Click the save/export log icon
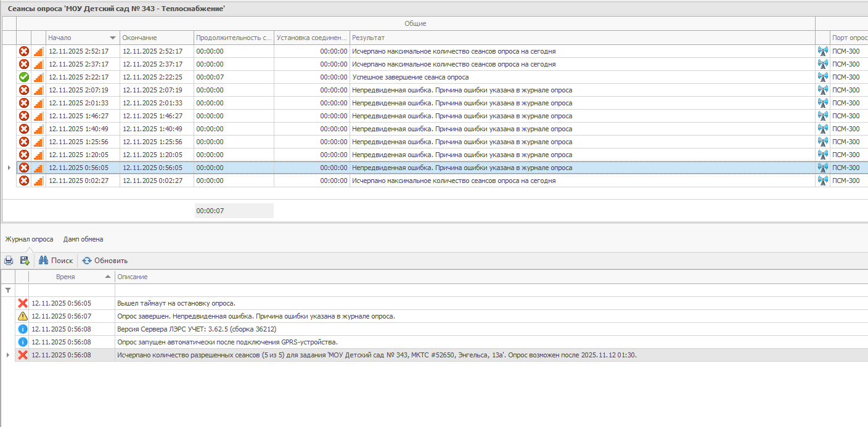 (25, 261)
